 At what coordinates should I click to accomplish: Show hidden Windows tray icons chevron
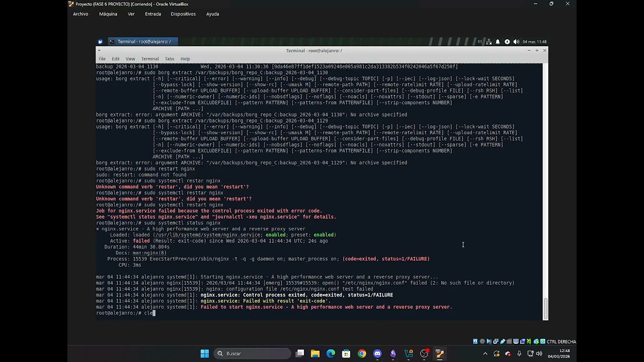tap(485, 353)
